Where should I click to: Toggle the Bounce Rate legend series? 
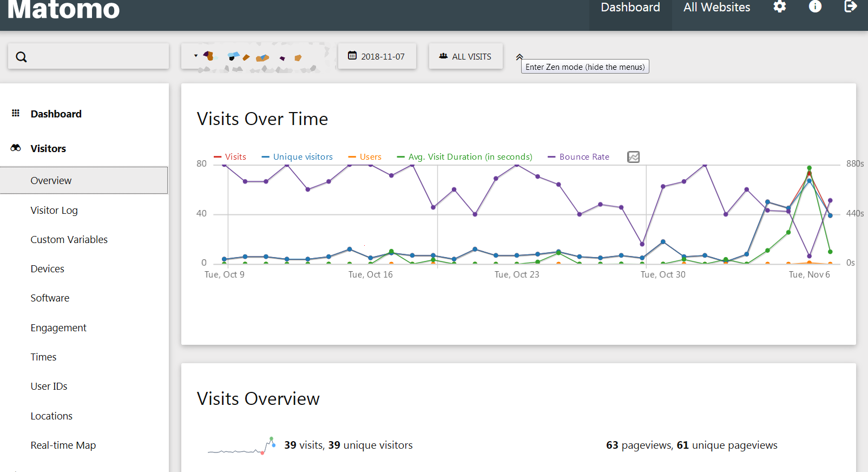[x=578, y=157]
